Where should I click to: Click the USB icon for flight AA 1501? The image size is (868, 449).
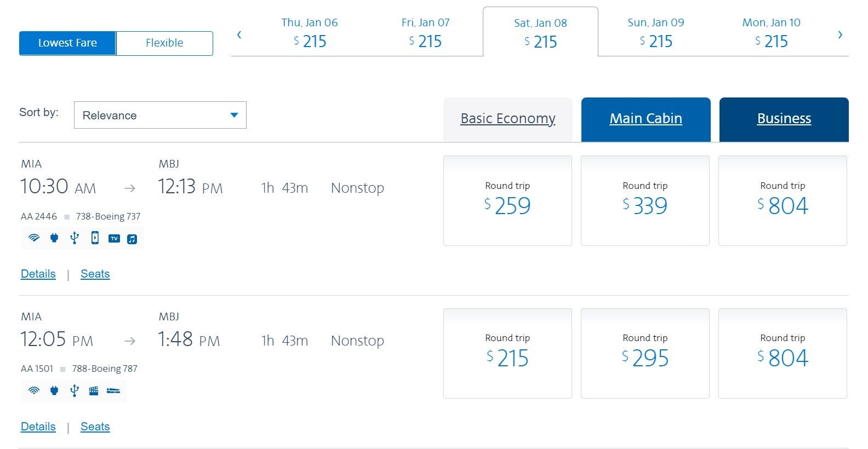coord(75,390)
